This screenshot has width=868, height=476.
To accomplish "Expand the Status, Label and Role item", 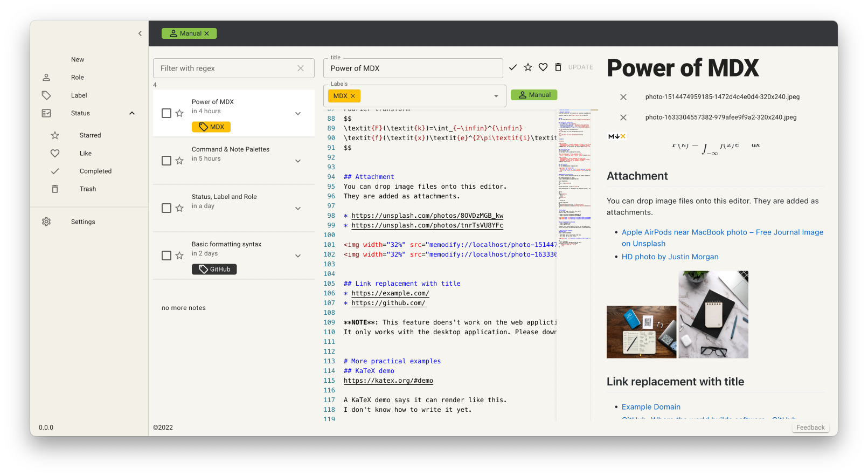I will tap(298, 208).
